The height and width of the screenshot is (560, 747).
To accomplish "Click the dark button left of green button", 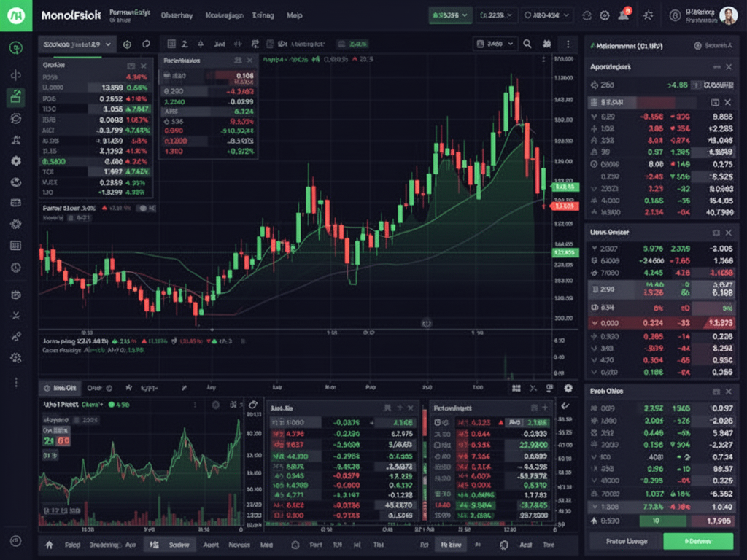I will (625, 541).
